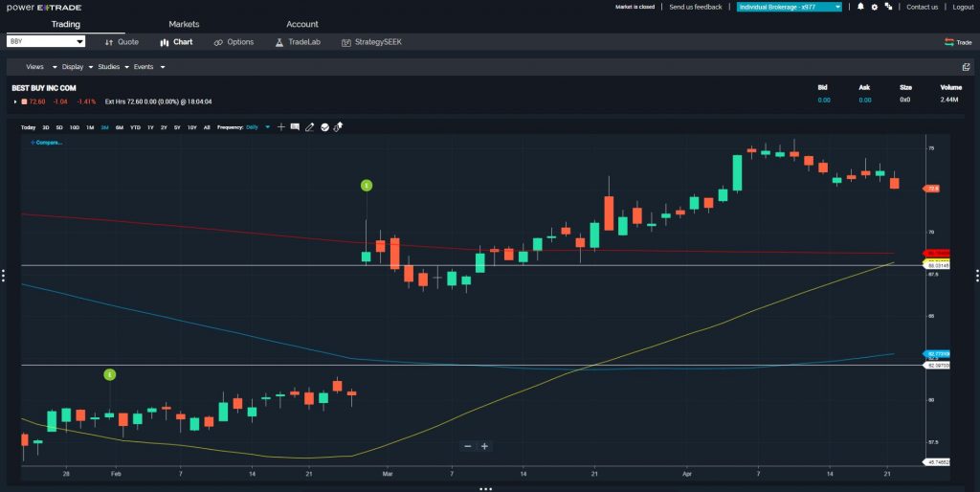The width and height of the screenshot is (980, 492).
Task: Set chart range to 1M
Action: 90,127
